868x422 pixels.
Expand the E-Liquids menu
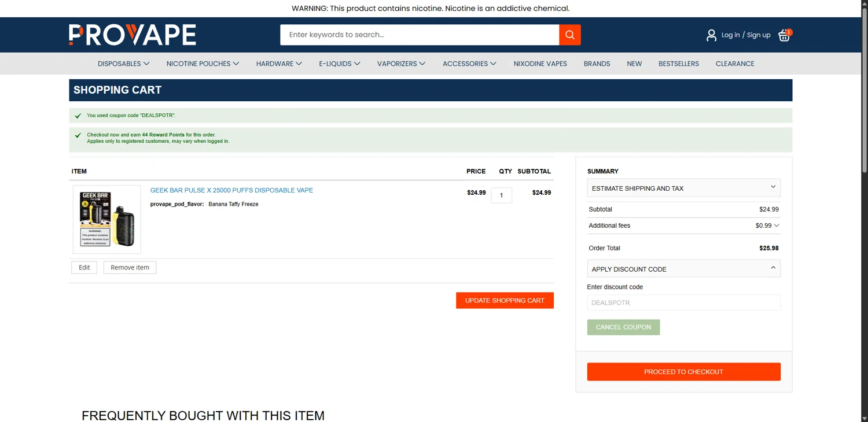coord(340,64)
